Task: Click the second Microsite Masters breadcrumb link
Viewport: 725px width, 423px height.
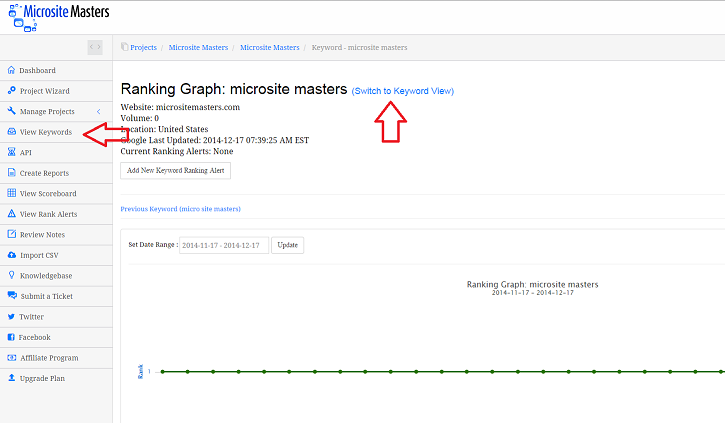Action: pos(270,47)
